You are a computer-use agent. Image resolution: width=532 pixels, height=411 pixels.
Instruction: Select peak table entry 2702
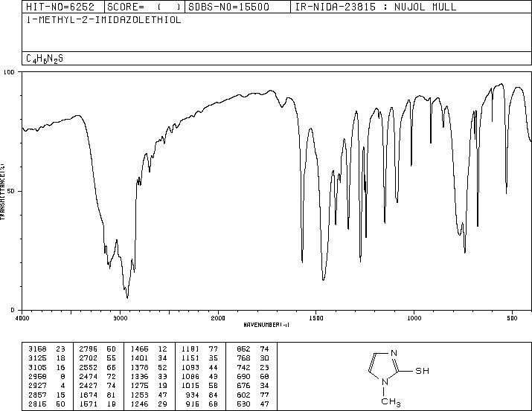97,358
